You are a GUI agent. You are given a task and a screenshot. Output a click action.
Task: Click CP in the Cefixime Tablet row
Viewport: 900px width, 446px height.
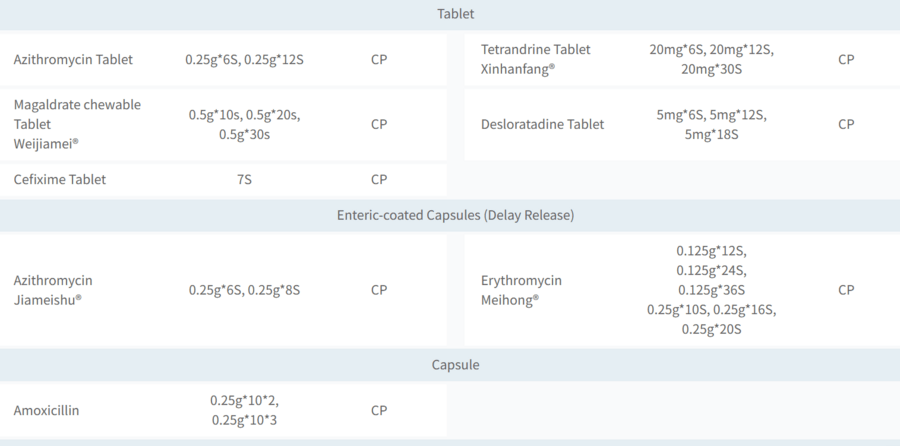point(379,180)
